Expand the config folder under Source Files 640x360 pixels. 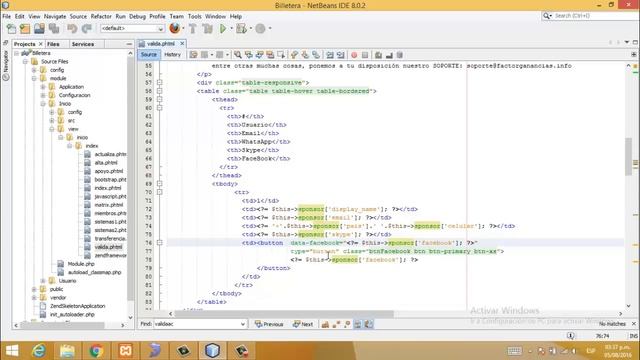[x=34, y=70]
